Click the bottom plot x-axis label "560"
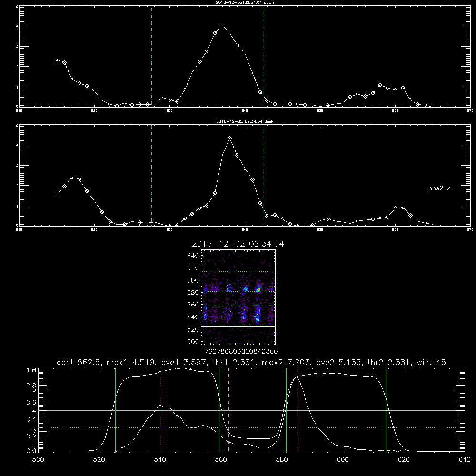 [221, 460]
